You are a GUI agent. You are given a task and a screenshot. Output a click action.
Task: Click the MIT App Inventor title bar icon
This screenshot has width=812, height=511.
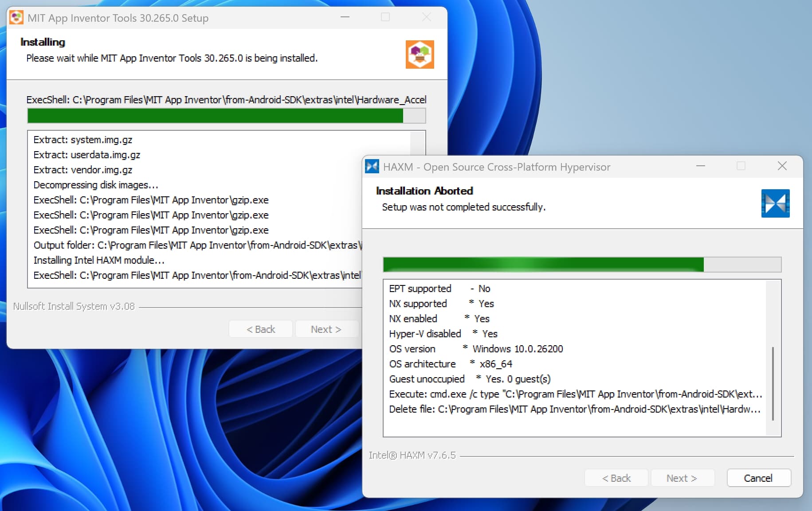click(x=16, y=18)
